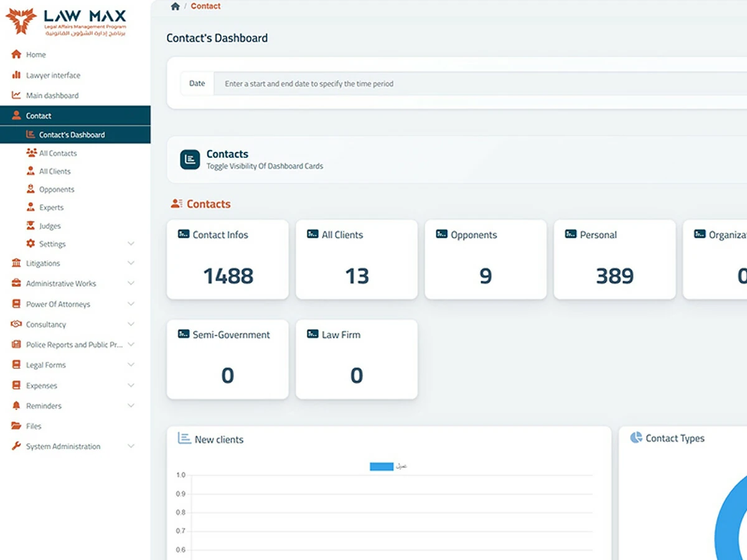
Task: Open the Law Firm card
Action: pyautogui.click(x=357, y=360)
